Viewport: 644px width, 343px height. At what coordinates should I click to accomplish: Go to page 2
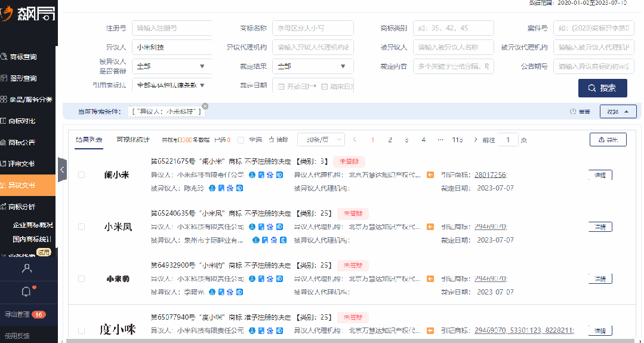[x=390, y=140]
